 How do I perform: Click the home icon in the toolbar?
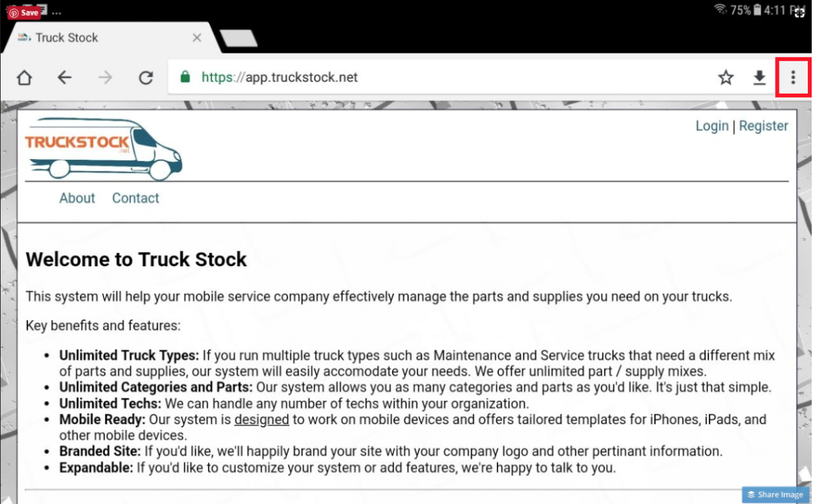tap(24, 77)
